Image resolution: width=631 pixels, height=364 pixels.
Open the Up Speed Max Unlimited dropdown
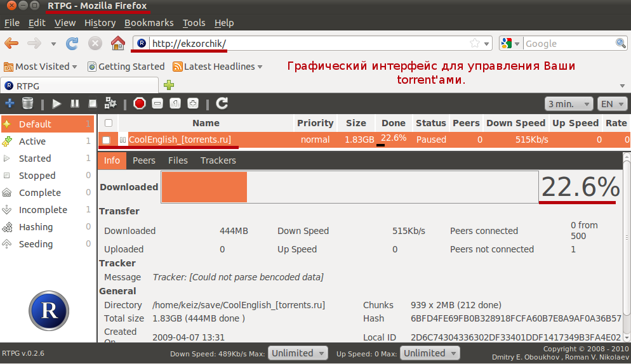pos(430,353)
